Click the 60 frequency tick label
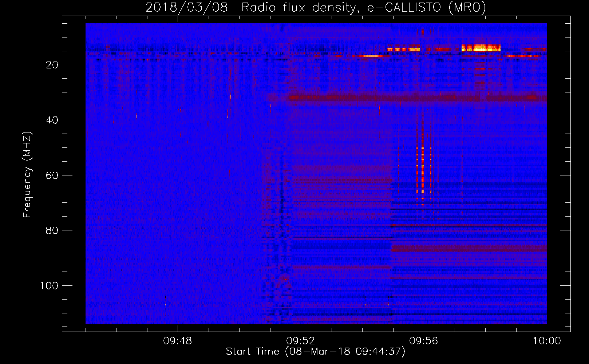589x364 pixels. pos(52,175)
